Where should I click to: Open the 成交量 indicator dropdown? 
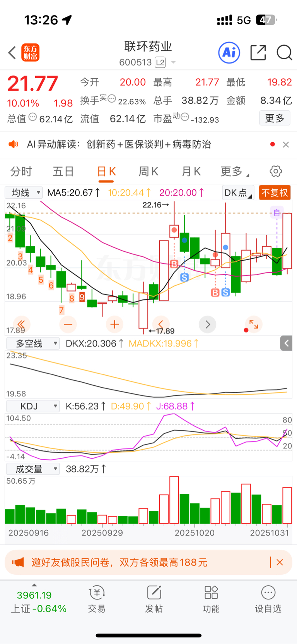(x=33, y=469)
